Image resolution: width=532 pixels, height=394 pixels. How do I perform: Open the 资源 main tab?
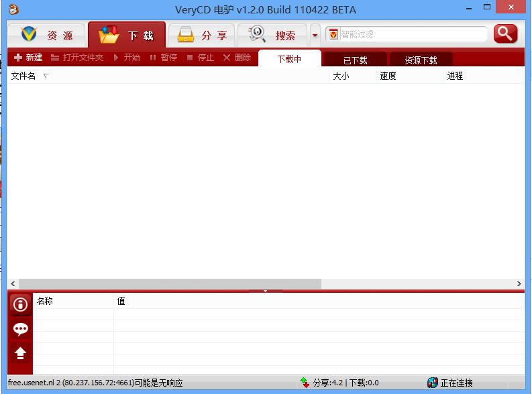pos(46,36)
